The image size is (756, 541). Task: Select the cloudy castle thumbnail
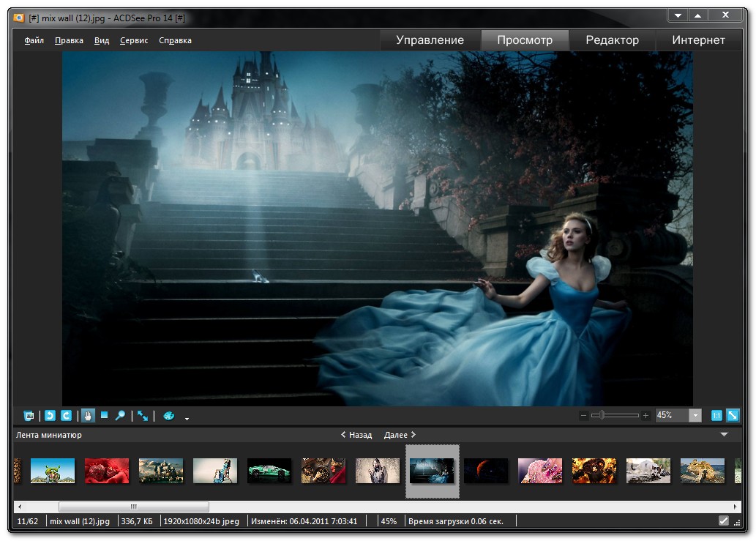(x=161, y=471)
